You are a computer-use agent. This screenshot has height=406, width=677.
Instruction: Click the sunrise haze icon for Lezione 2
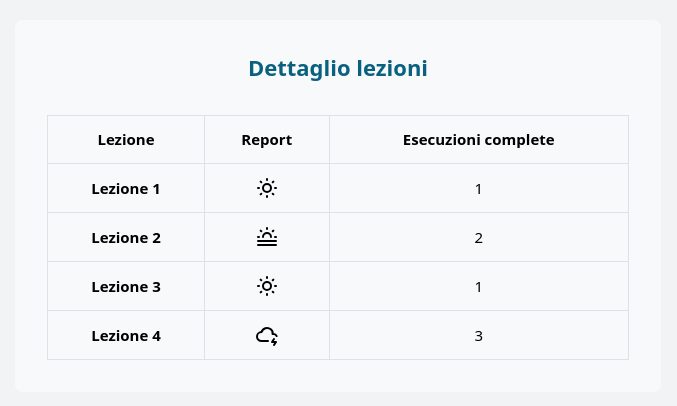click(267, 237)
